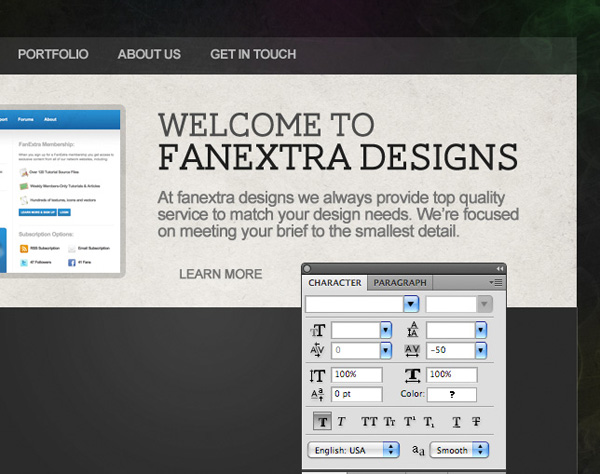Click the Get In Touch navigation item

pos(253,54)
